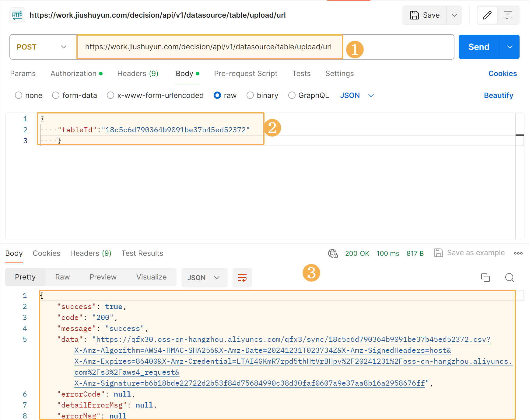Toggle line wrap in response
The image size is (529, 420).
[x=242, y=278]
